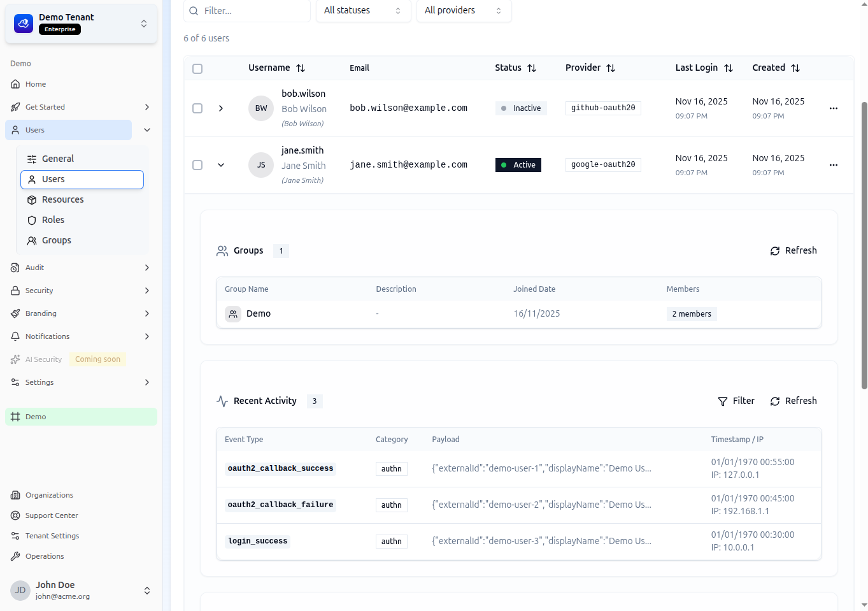
Task: Open jane.smith row actions ellipsis
Action: pyautogui.click(x=833, y=165)
